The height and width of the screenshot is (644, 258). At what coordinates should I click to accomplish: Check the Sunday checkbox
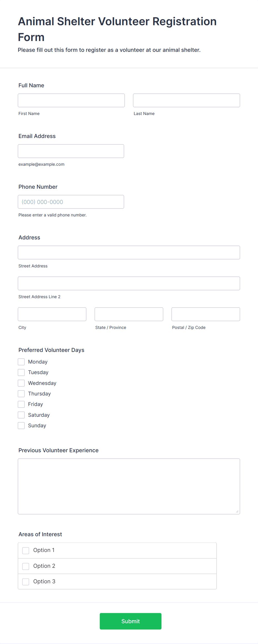[x=21, y=426]
